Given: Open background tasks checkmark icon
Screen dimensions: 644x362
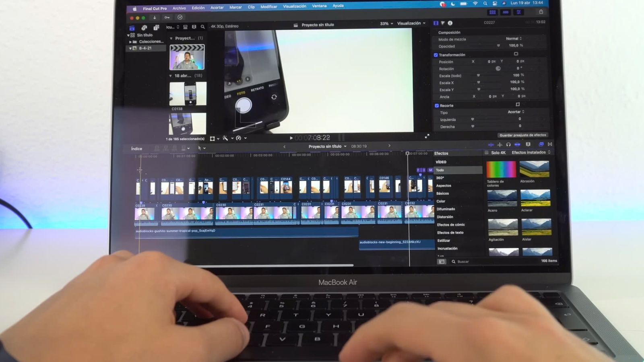Looking at the screenshot, I should point(180,17).
